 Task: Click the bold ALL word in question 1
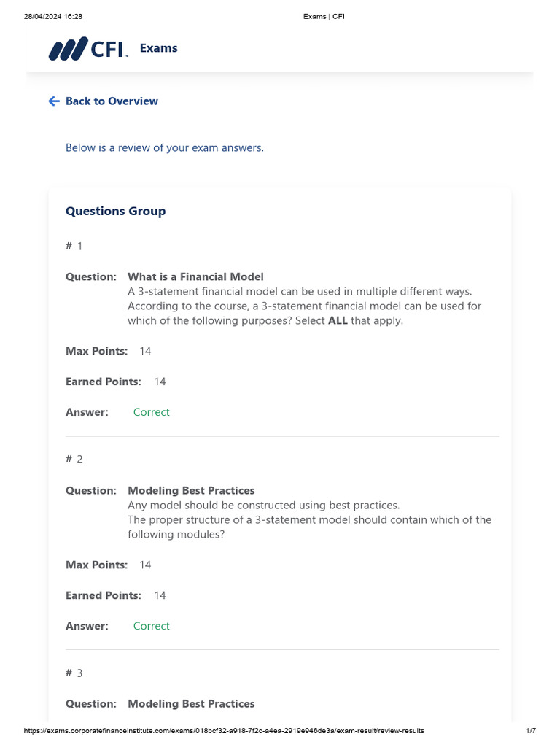pos(338,321)
